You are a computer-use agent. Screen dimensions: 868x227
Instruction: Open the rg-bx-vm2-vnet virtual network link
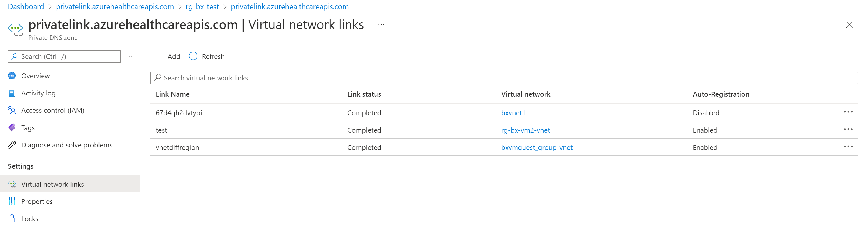[525, 130]
